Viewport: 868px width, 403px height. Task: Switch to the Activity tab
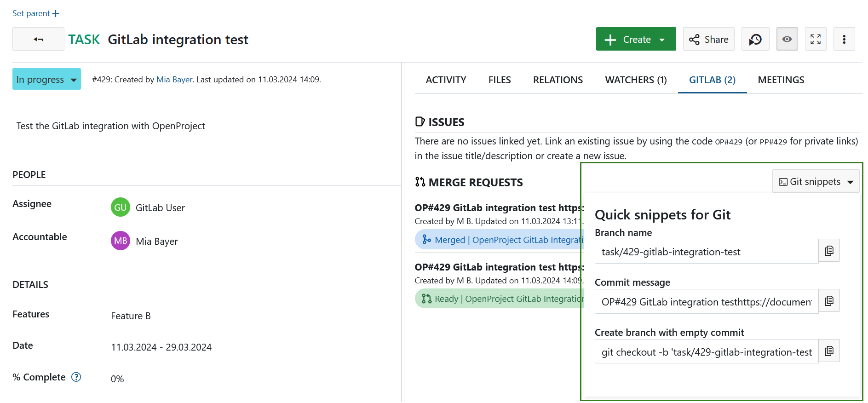pos(445,80)
